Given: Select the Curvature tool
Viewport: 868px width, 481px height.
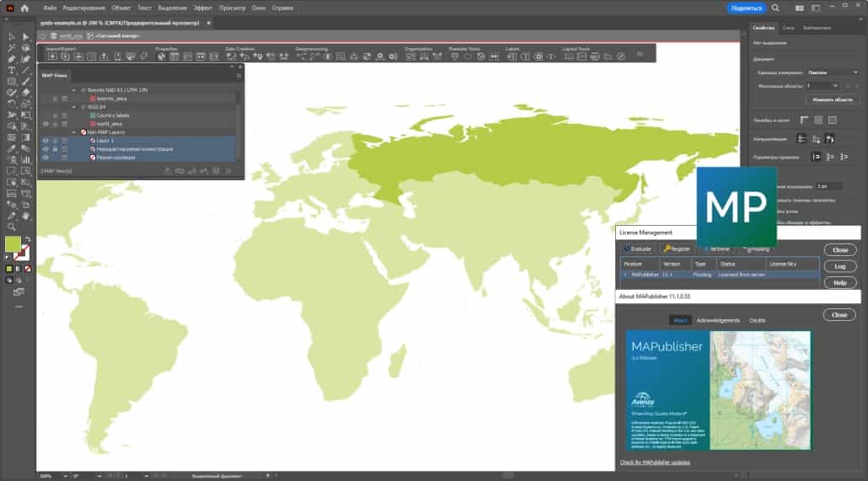Looking at the screenshot, I should [25, 59].
